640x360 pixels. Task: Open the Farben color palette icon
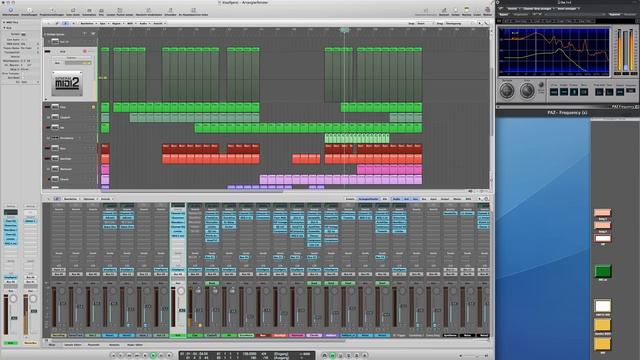456,10
